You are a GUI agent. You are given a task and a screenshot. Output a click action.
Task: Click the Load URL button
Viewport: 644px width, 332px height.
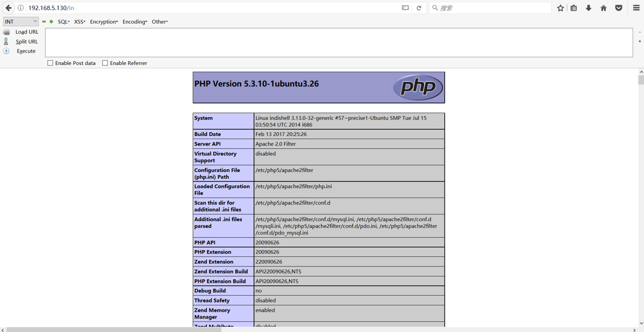click(x=27, y=32)
